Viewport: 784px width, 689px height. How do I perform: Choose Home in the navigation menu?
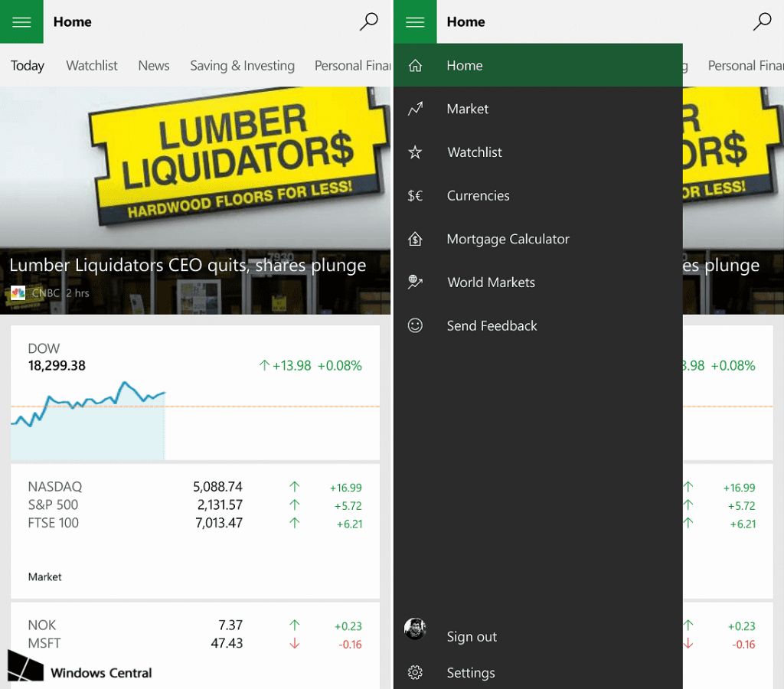(x=538, y=65)
